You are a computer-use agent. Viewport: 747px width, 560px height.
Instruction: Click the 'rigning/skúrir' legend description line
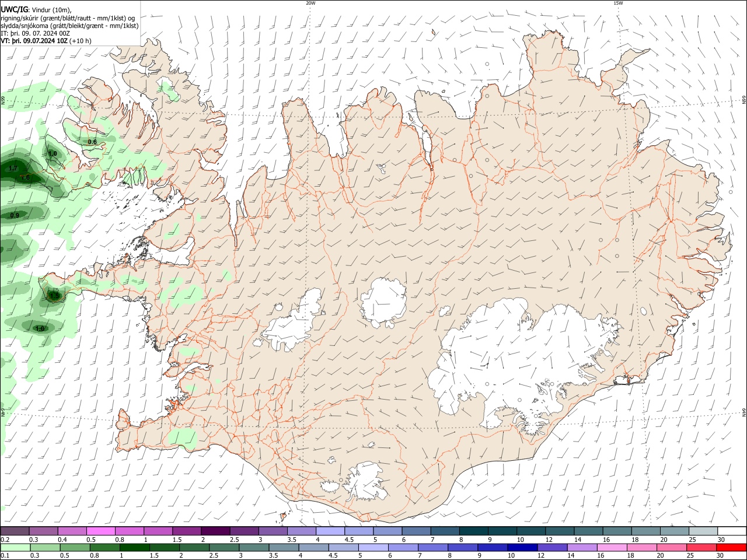(67, 18)
